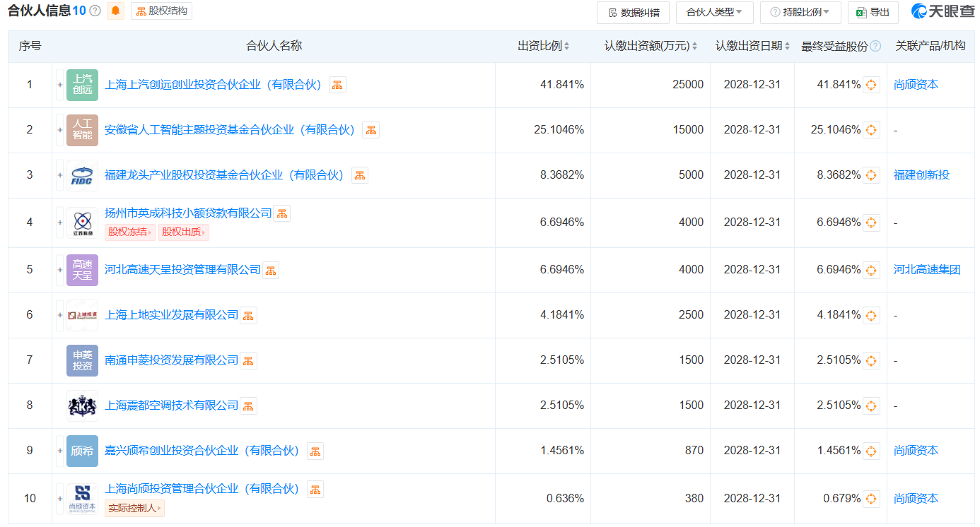Open equity structure icon for 上海尚颀投资管理合伙企业
Viewport: 980px width, 527px height.
315,489
